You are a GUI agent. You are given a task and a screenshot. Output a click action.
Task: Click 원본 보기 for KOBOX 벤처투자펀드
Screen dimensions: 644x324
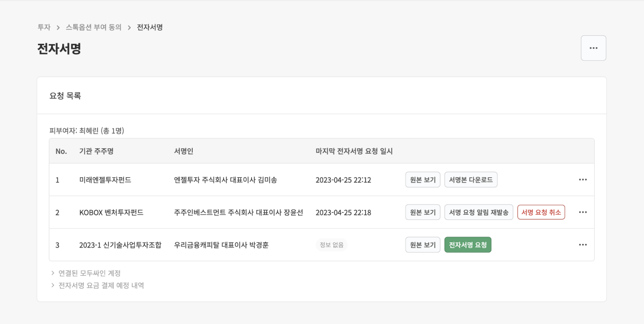click(x=422, y=212)
